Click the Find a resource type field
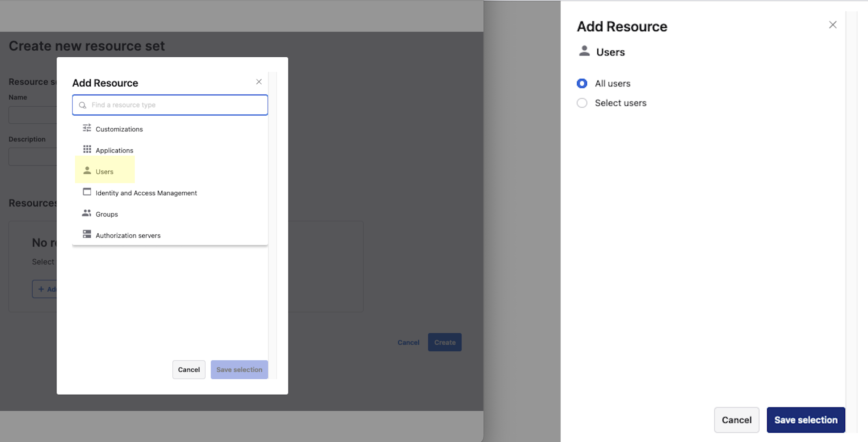The width and height of the screenshot is (868, 442). [170, 105]
